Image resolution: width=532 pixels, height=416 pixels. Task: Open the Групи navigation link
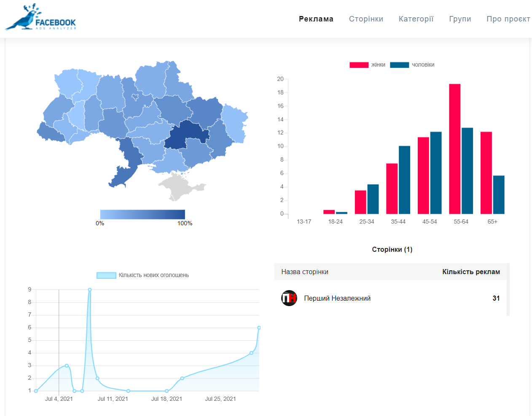pyautogui.click(x=460, y=19)
